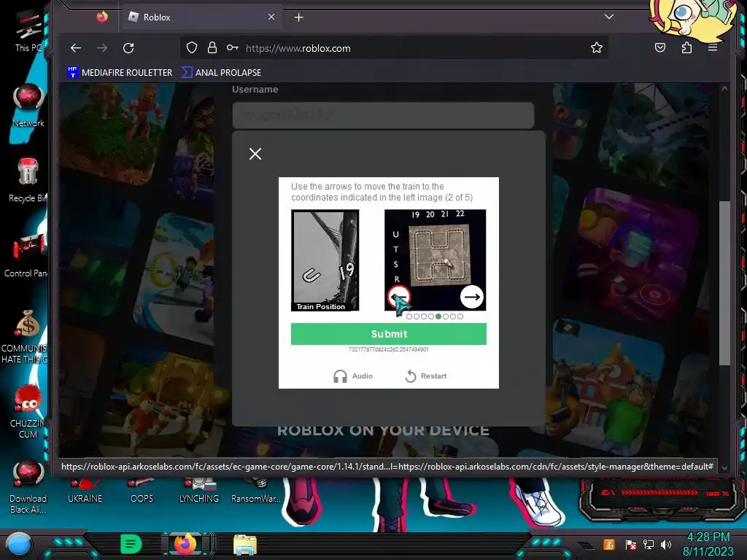Open green notes app in taskbar
This screenshot has height=560, width=747.
coord(131,544)
